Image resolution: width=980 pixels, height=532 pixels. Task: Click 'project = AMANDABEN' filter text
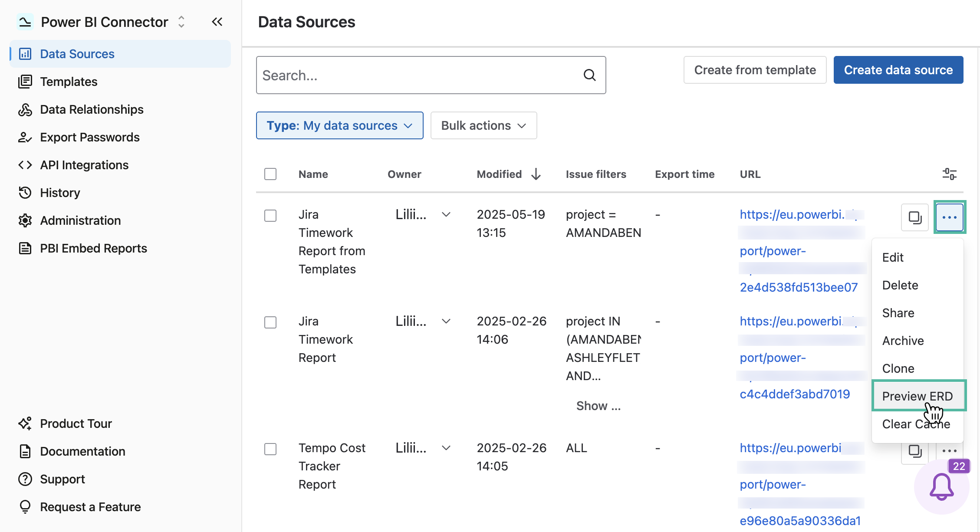[x=603, y=223]
